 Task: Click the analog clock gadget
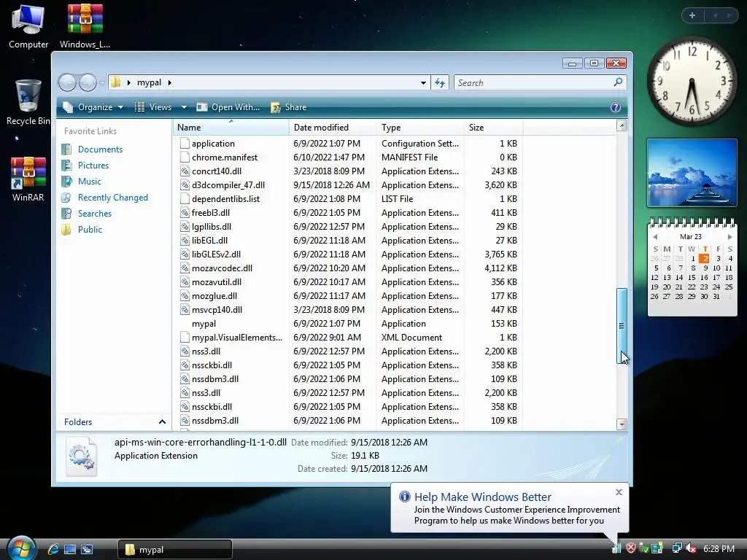tap(692, 82)
